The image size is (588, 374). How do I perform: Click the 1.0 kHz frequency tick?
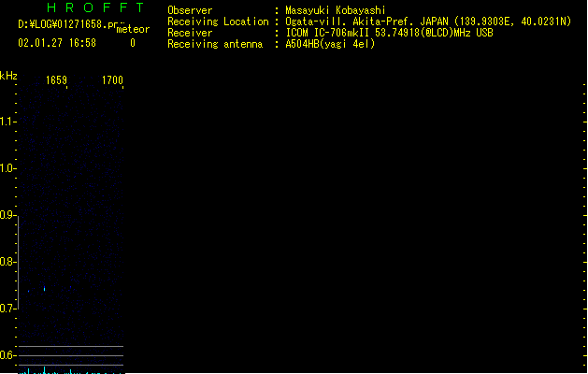click(7, 168)
